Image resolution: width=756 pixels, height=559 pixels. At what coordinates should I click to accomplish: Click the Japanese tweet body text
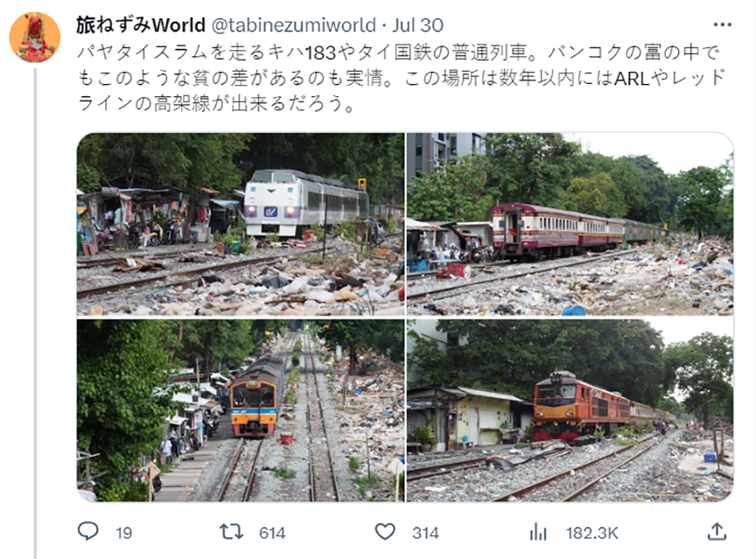pyautogui.click(x=401, y=78)
